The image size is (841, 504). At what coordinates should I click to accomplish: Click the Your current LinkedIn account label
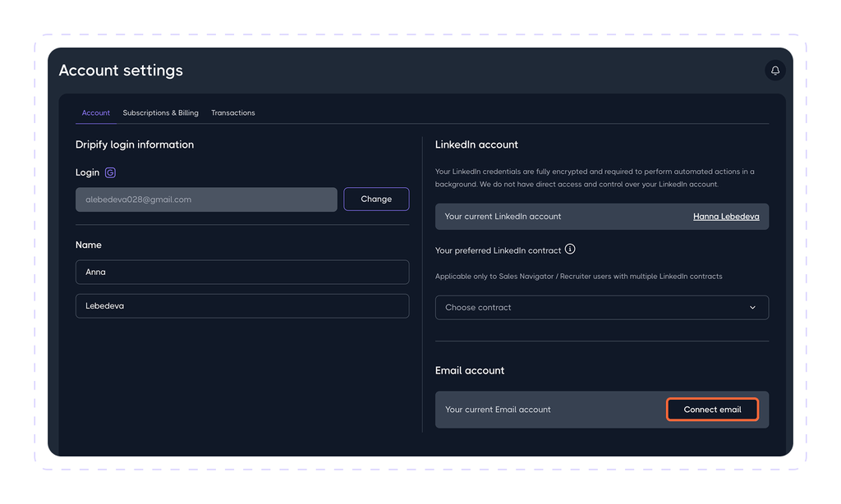503,217
